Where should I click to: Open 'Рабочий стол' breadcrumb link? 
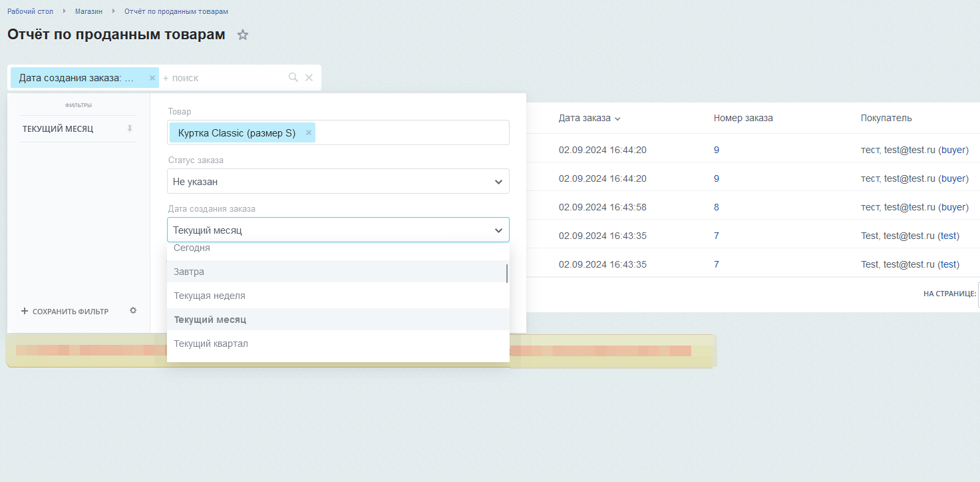[x=30, y=11]
